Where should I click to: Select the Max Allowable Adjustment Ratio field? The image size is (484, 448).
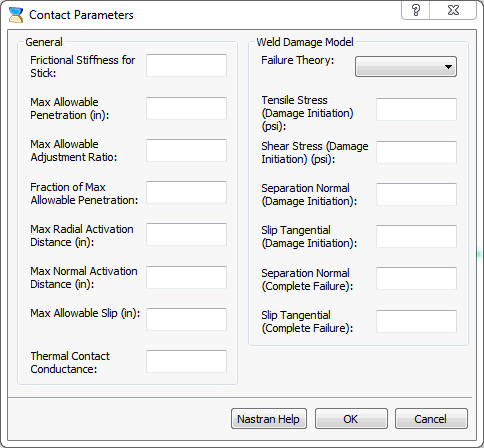pos(186,150)
